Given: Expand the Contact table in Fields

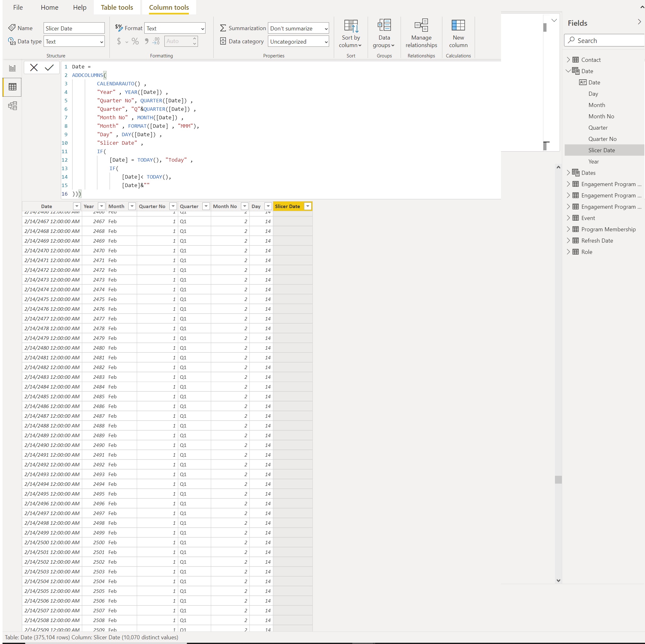Looking at the screenshot, I should [x=568, y=60].
